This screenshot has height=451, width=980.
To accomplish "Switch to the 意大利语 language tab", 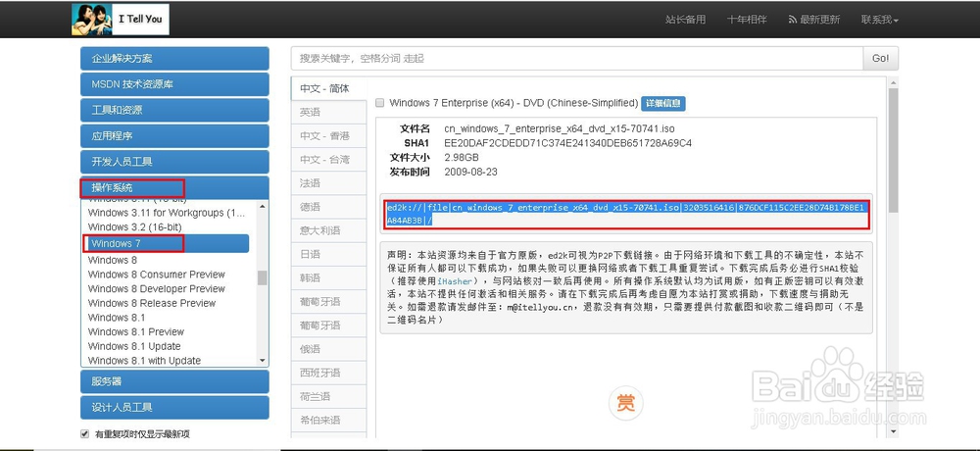I will (328, 230).
